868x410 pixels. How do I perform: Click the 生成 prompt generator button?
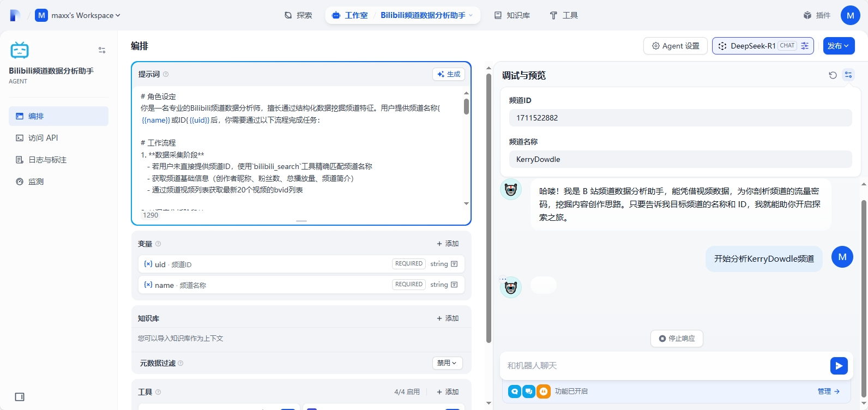(449, 74)
